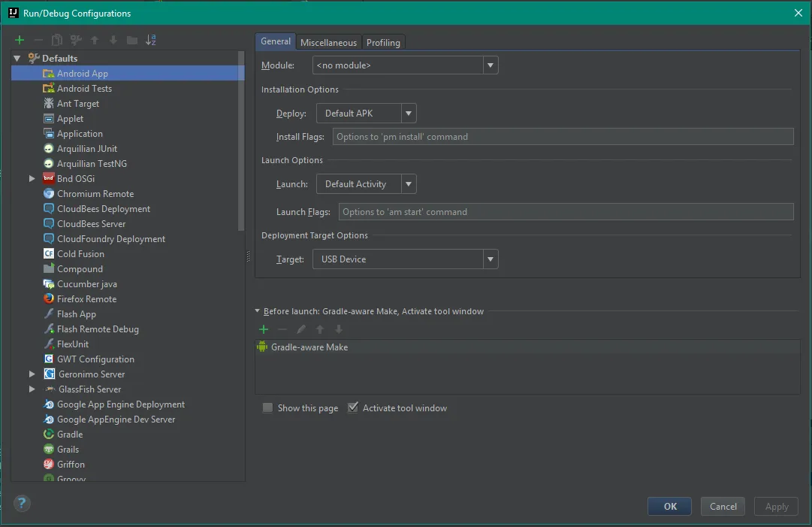The height and width of the screenshot is (527, 812).
Task: Click the Apply button
Action: (x=776, y=506)
